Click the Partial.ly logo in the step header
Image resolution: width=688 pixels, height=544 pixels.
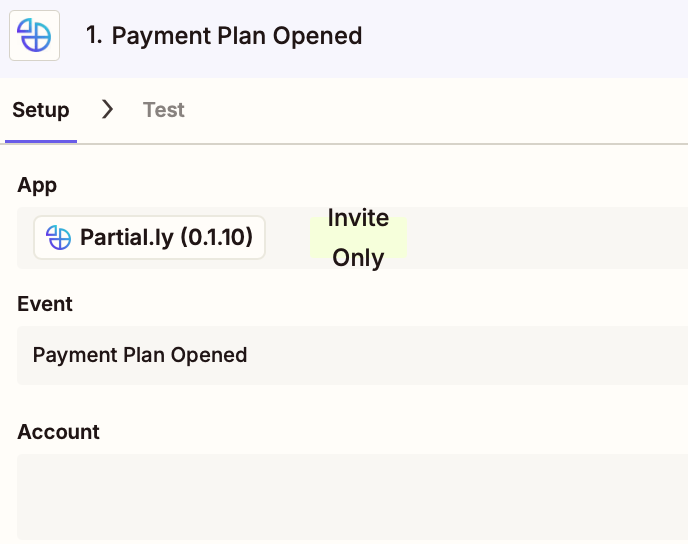[35, 36]
